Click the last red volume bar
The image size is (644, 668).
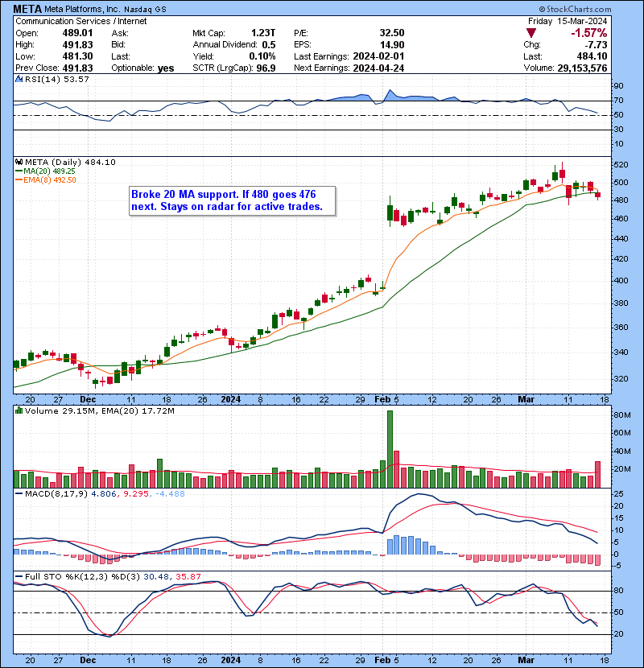coord(597,475)
